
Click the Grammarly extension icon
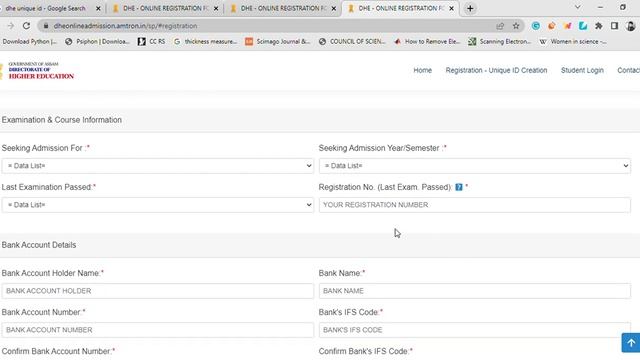point(536,26)
